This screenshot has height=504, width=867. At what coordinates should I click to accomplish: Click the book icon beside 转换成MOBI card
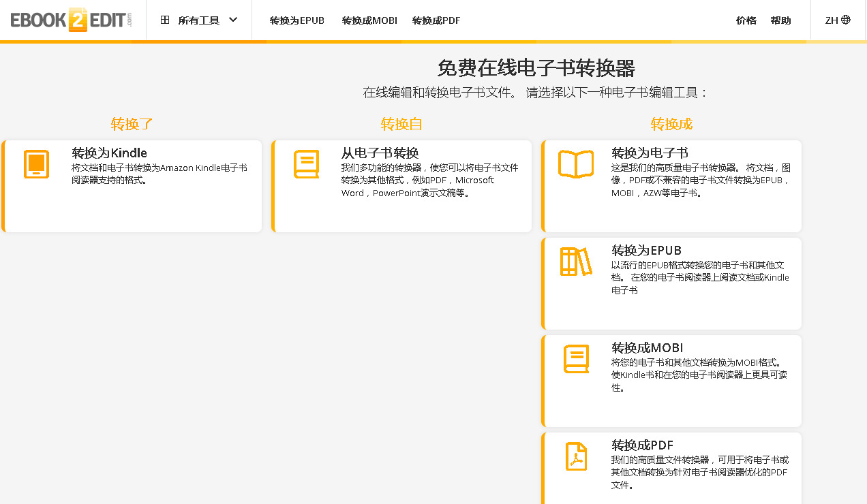click(x=576, y=360)
